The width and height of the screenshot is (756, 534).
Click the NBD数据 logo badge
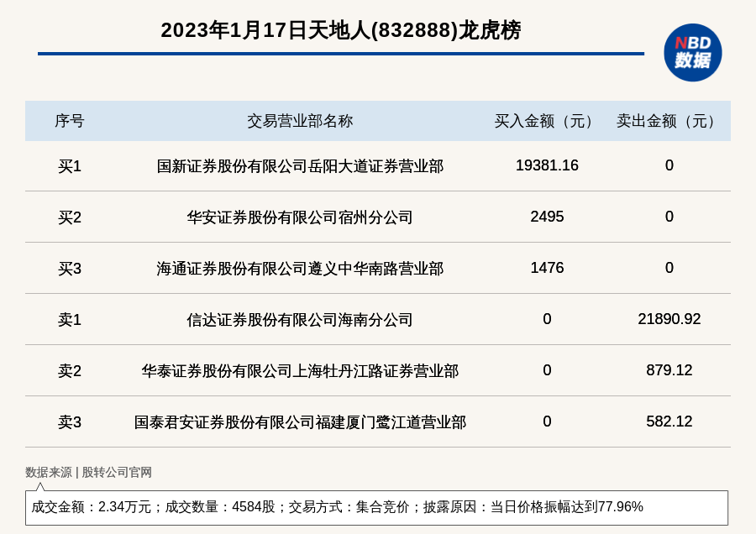(x=692, y=53)
